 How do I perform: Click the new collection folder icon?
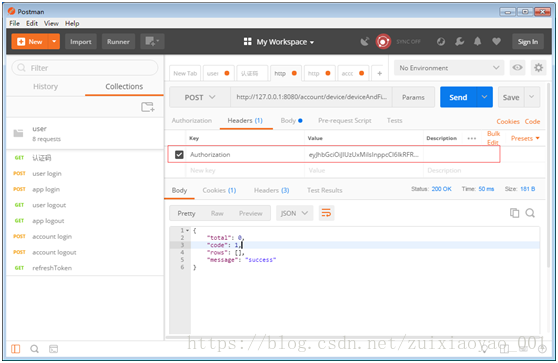point(148,107)
